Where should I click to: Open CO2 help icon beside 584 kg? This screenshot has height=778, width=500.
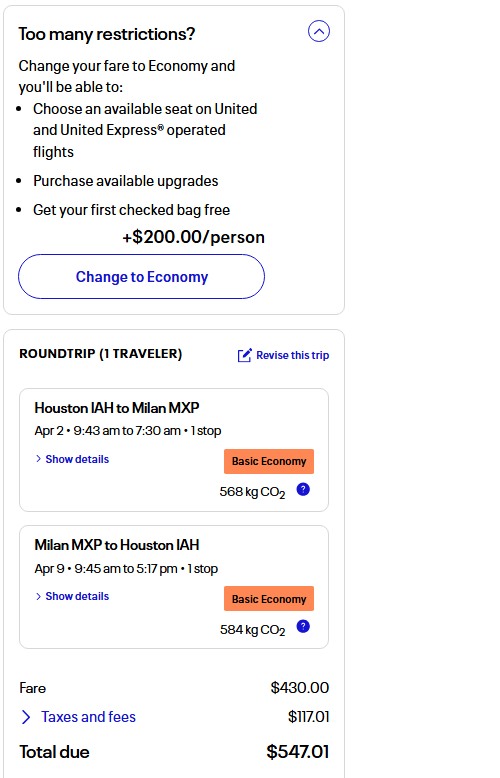click(303, 627)
